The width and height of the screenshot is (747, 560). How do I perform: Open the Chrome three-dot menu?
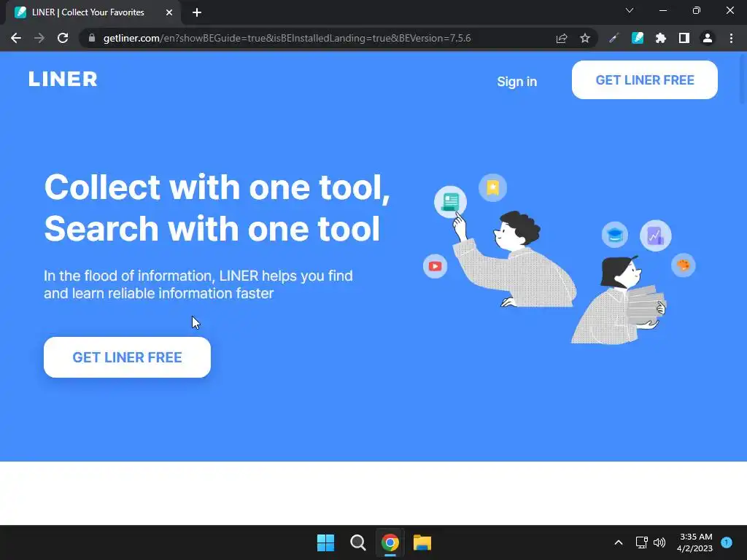pyautogui.click(x=731, y=38)
